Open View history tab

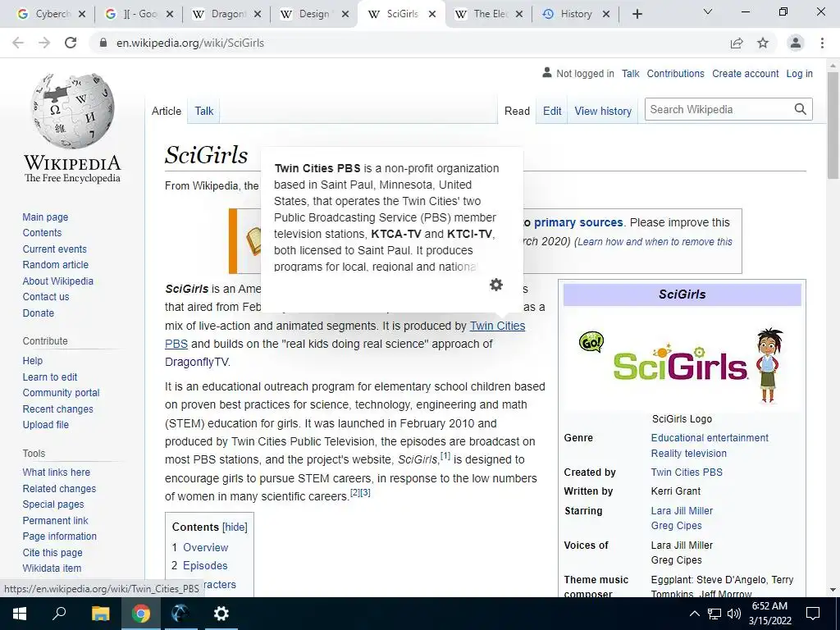click(603, 111)
